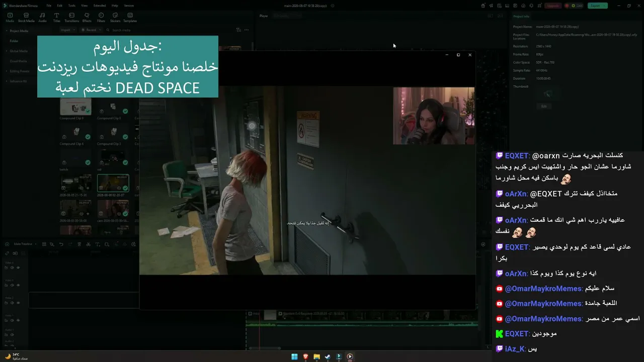Open the Version menu
The height and width of the screenshot is (362, 644).
tap(129, 6)
